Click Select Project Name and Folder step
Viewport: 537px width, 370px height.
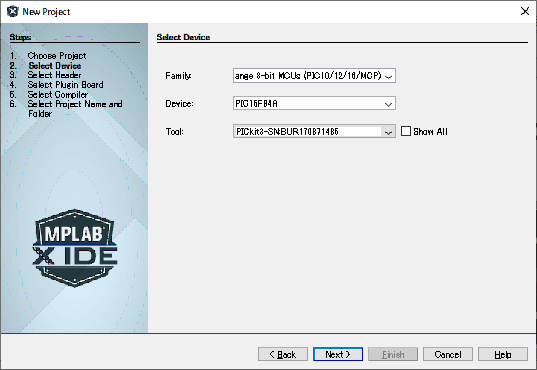point(75,108)
